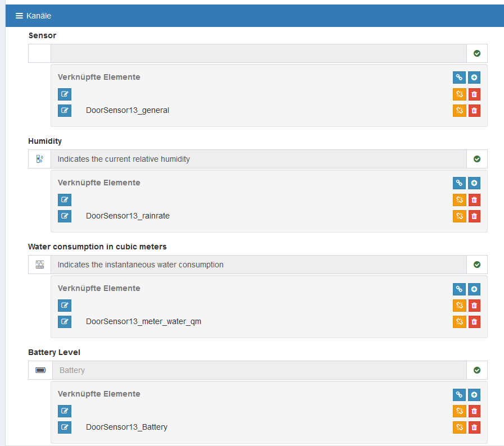Screen dimensions: 504x446
Task: Click the Kanäle header title
Action: click(39, 16)
